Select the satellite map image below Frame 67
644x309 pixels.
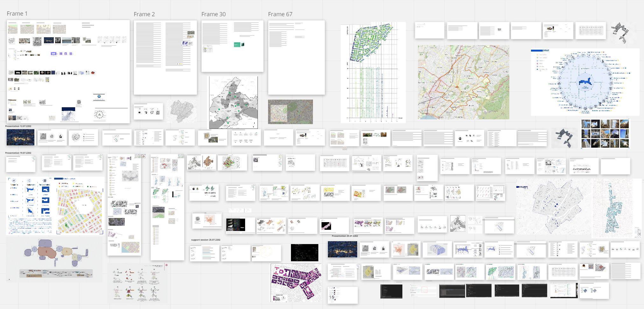pos(290,112)
